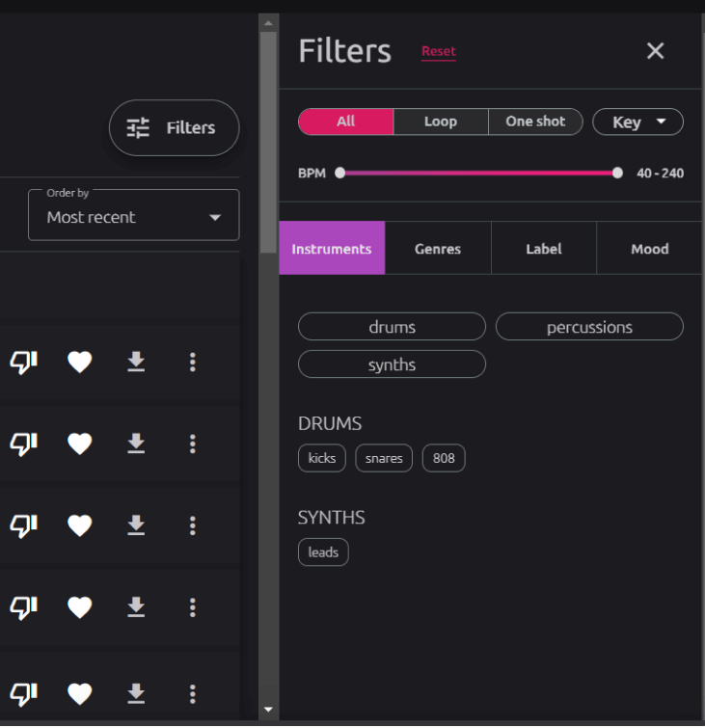Click the scrollbar down arrow
The image size is (705, 728).
[x=268, y=709]
